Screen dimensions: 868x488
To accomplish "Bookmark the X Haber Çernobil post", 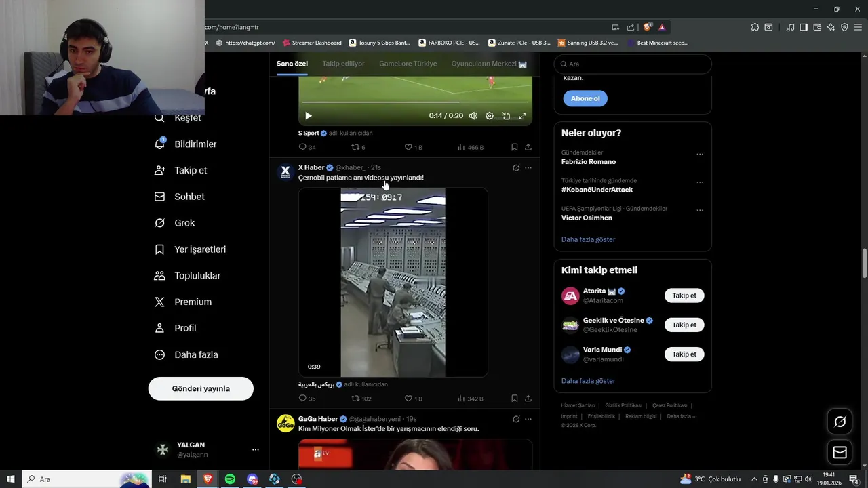I will (x=514, y=399).
